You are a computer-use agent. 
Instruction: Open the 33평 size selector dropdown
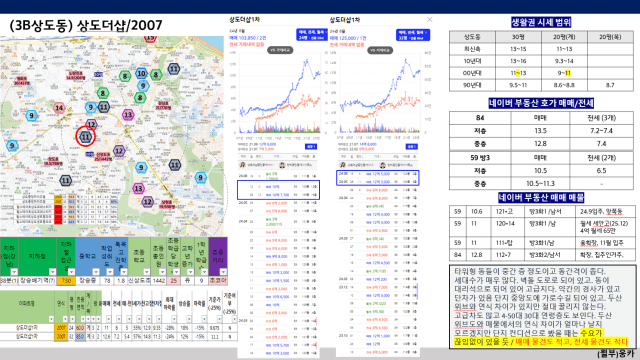point(413,35)
